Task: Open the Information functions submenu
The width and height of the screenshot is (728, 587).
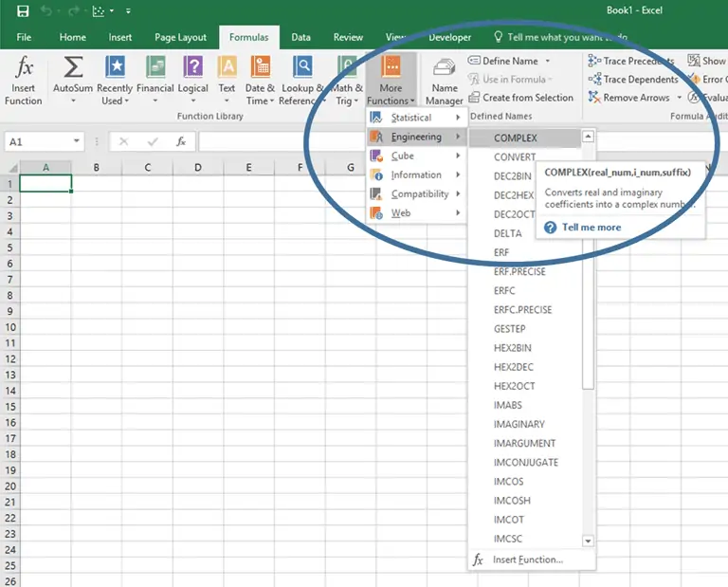Action: (416, 174)
